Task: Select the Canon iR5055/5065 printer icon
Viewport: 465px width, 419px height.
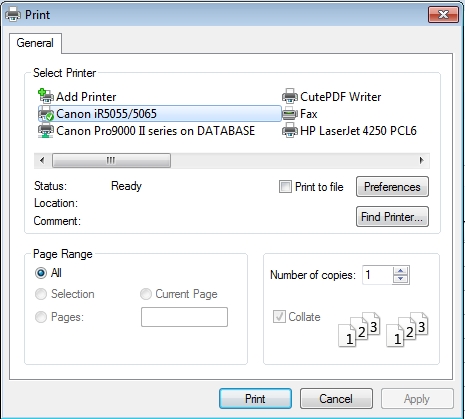Action: [x=46, y=114]
